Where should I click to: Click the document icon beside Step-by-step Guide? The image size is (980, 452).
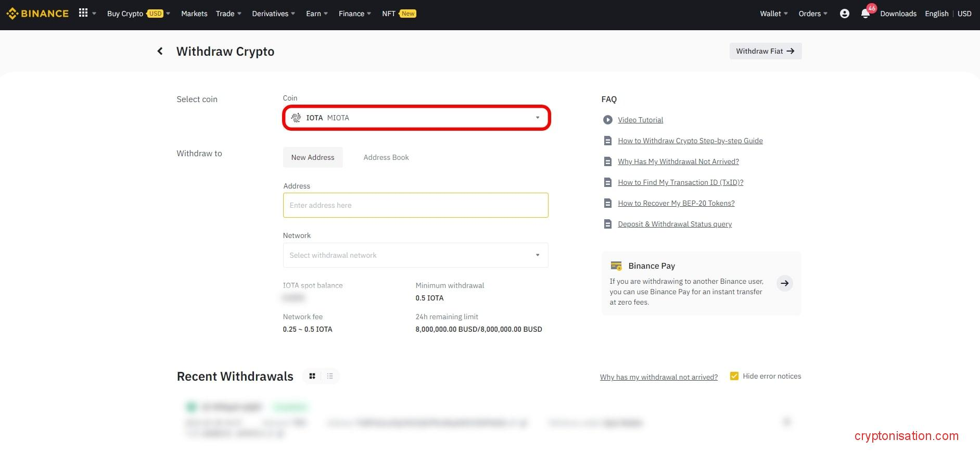click(607, 141)
